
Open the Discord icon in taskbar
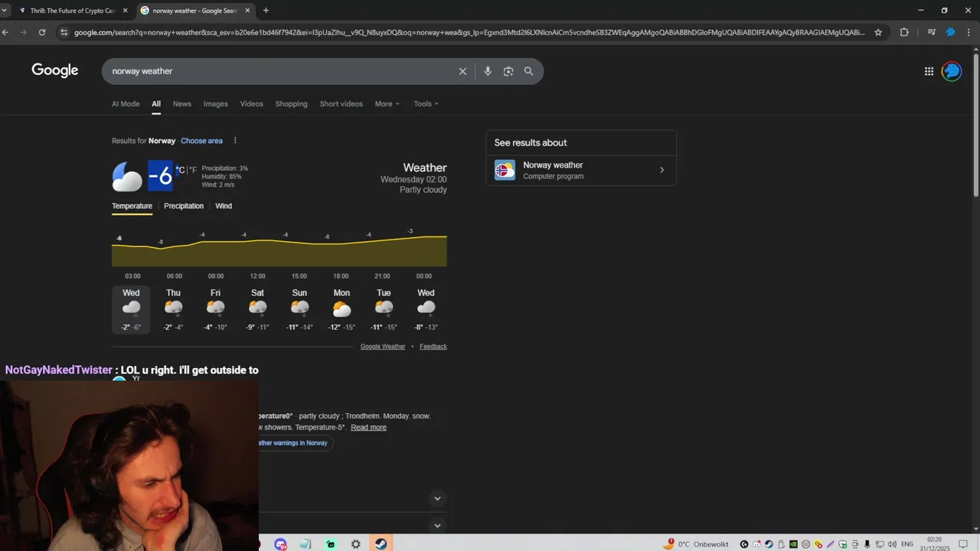[x=281, y=544]
